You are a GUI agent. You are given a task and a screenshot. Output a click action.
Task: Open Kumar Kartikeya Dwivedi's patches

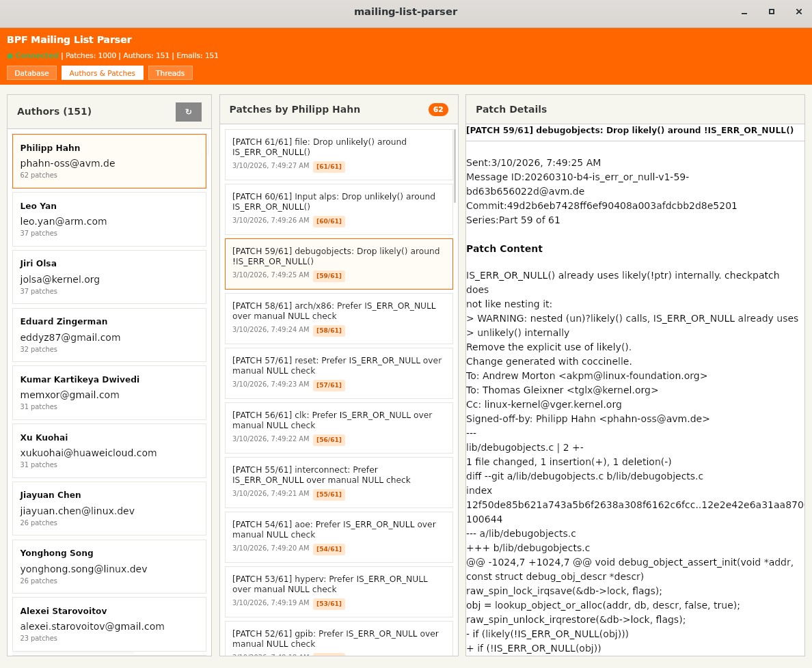109,393
